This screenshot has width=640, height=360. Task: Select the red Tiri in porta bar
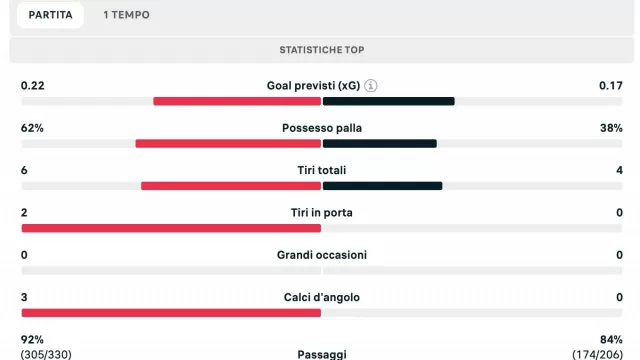171,228
